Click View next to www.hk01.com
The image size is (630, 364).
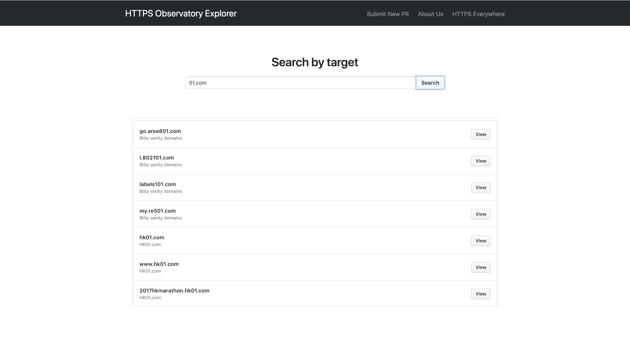(x=481, y=267)
